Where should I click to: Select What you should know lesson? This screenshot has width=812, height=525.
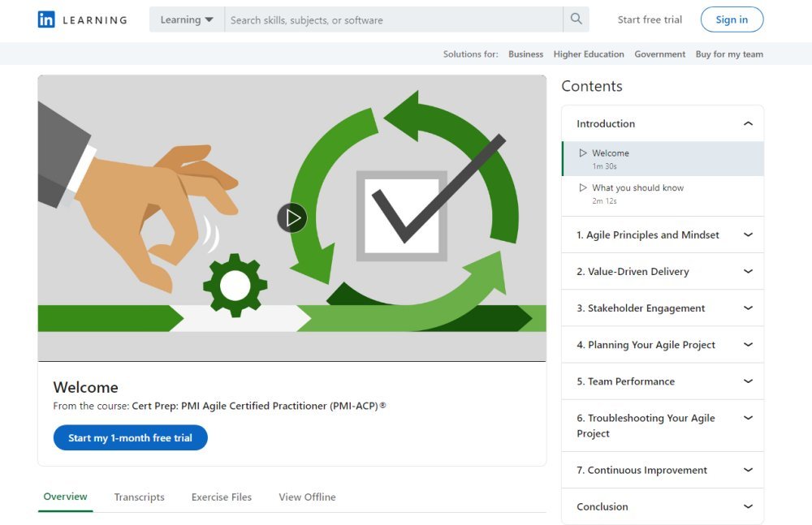click(663, 194)
